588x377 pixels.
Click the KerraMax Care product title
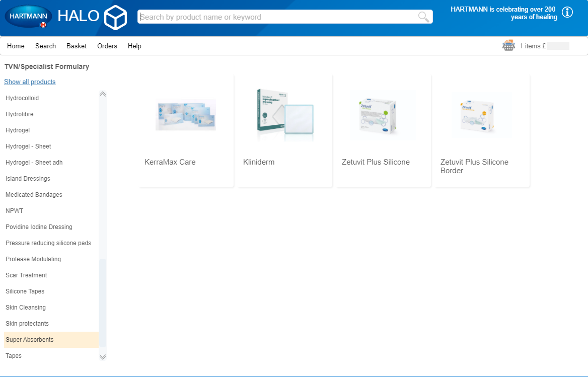[170, 162]
